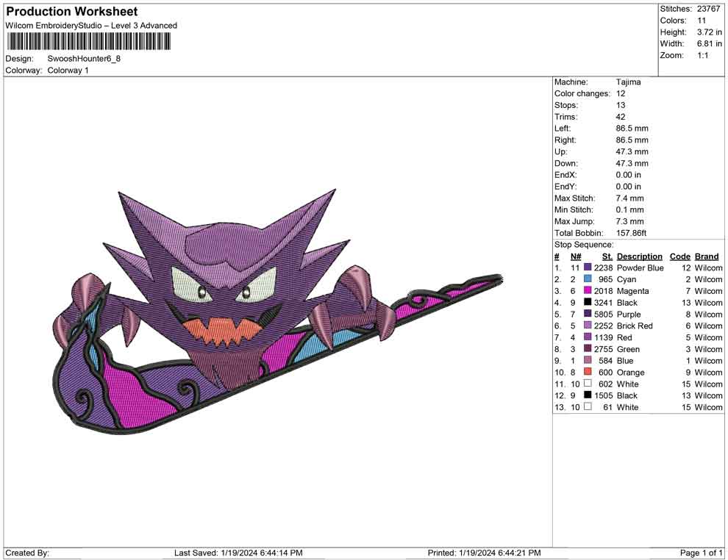Click the Width value '6.81 in'
This screenshot has height=560, width=728.
pos(709,43)
